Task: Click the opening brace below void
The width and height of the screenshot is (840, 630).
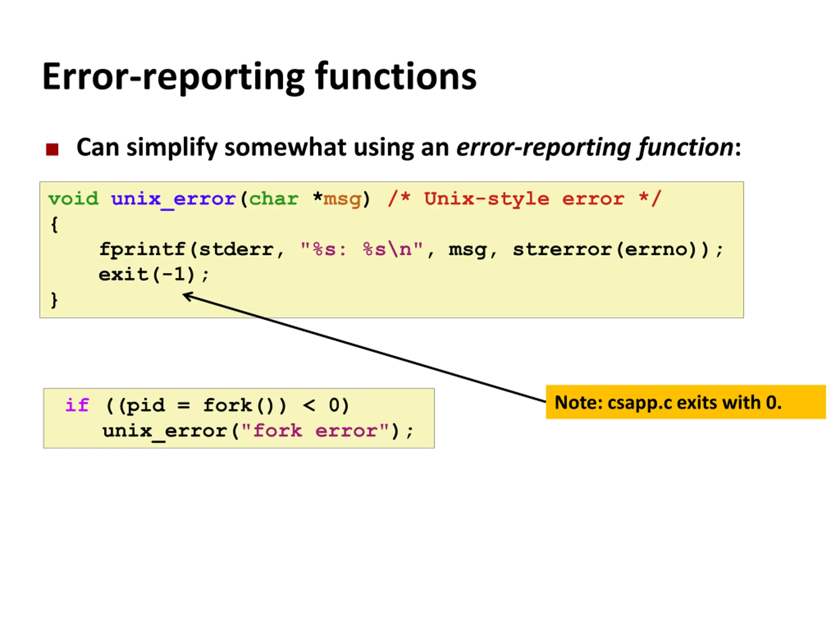Action: pos(54,224)
